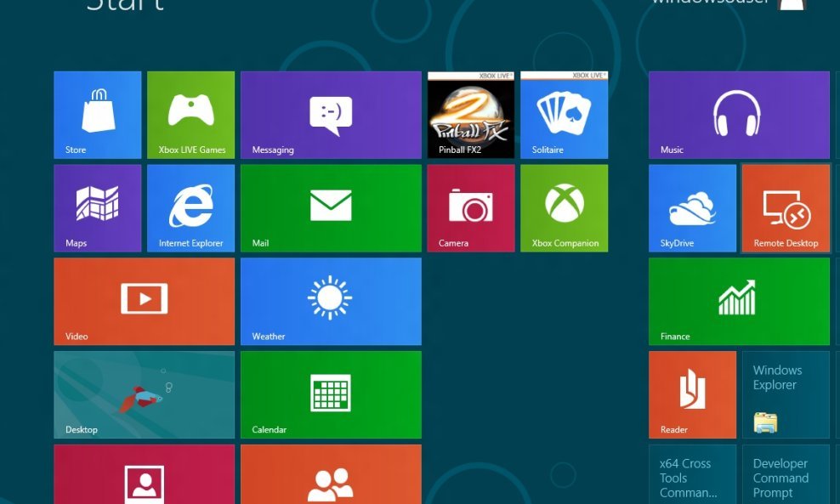Screen dimensions: 840x504
Task: Open the SkyDrive tile
Action: coord(692,208)
